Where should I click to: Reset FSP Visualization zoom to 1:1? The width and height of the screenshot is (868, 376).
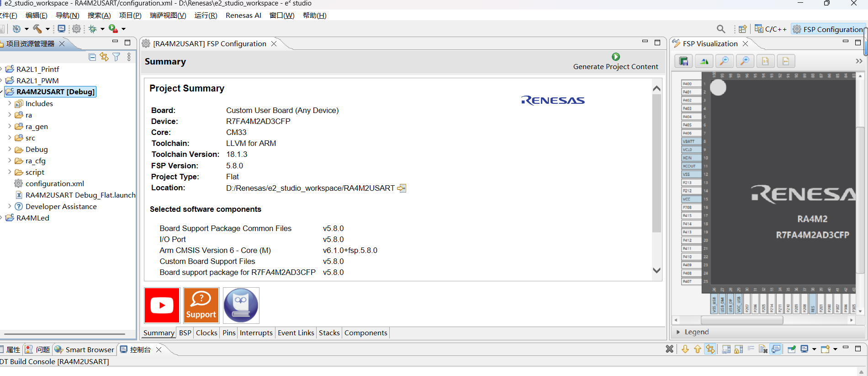765,61
